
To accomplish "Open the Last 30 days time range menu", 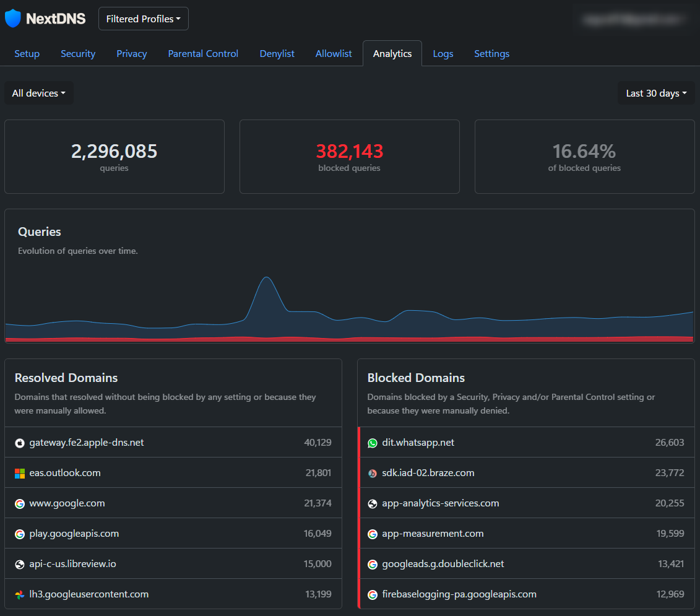I will (x=655, y=92).
